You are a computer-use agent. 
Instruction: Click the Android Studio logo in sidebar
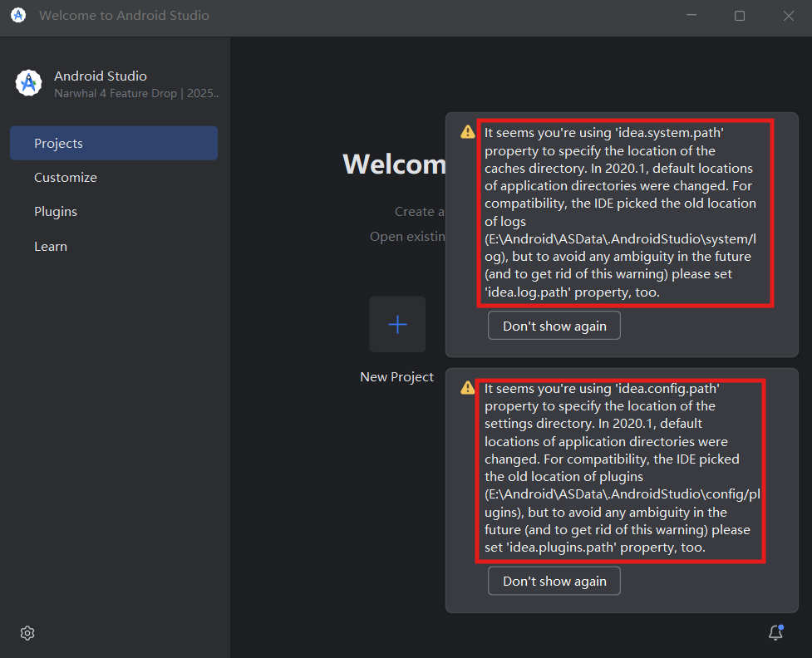pyautogui.click(x=28, y=83)
